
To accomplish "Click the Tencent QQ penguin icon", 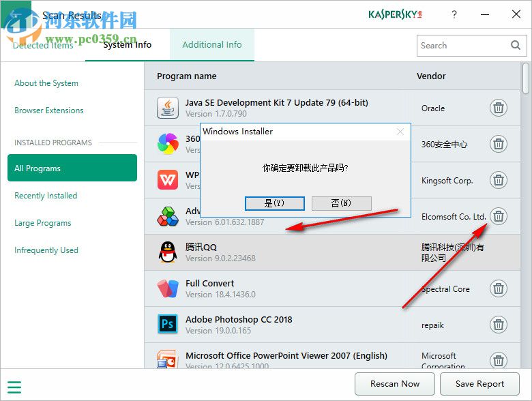I will click(168, 252).
